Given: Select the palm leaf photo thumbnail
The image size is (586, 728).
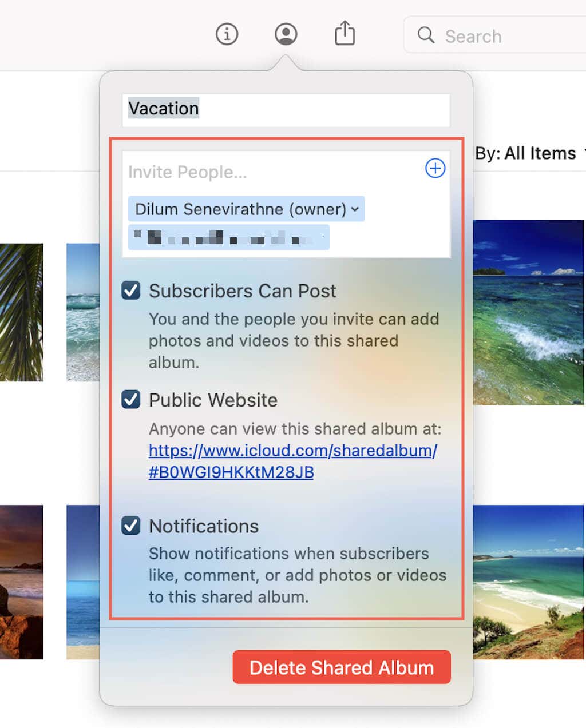Looking at the screenshot, I should [21, 312].
